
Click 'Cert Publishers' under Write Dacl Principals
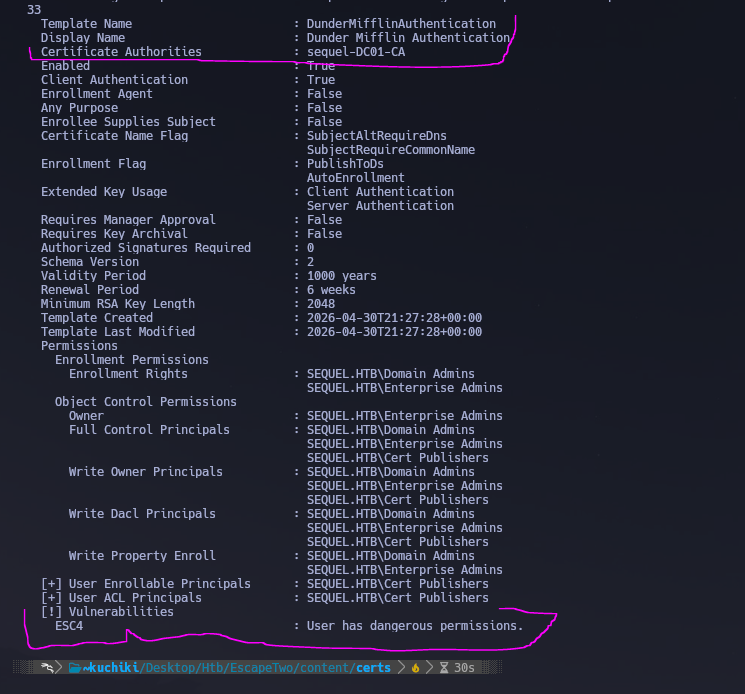[436, 542]
